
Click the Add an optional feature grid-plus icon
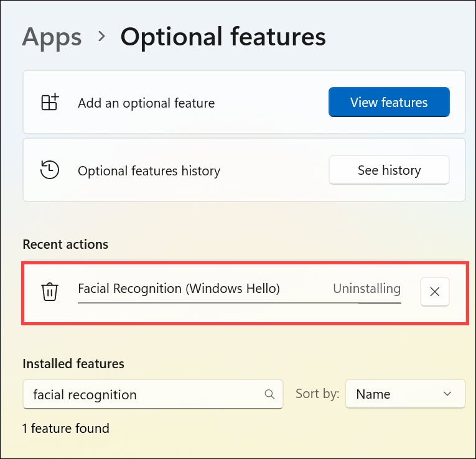tap(50, 103)
